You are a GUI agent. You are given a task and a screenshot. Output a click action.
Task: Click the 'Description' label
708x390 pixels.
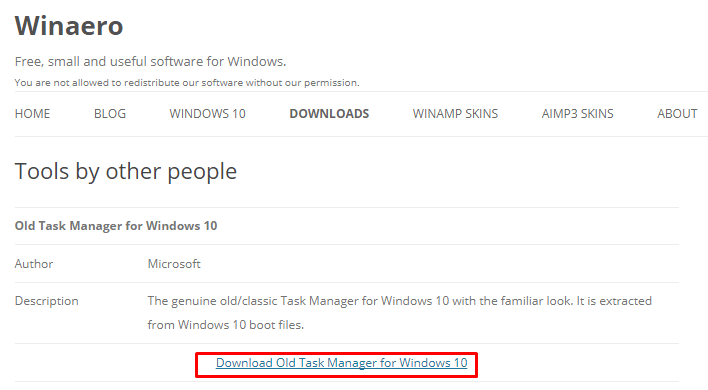[x=47, y=301]
